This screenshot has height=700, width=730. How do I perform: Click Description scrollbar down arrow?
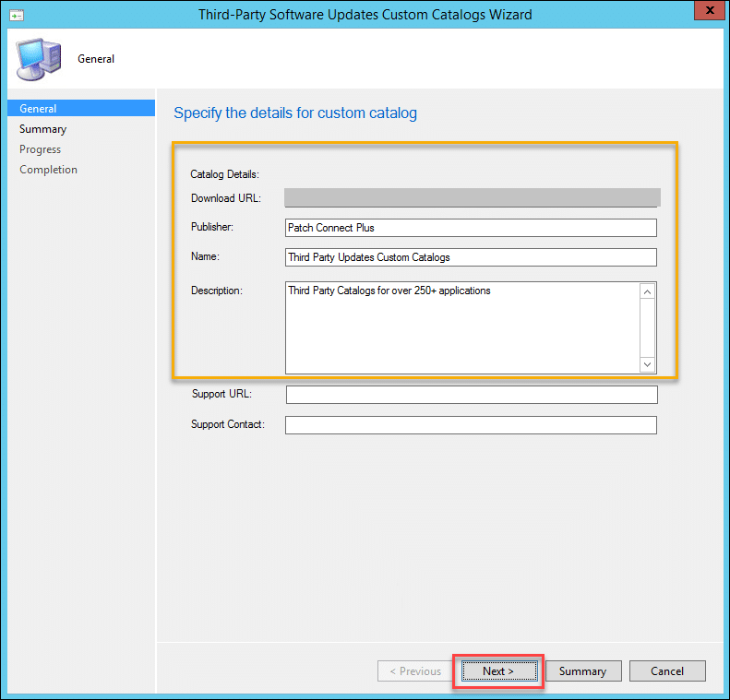(x=647, y=364)
